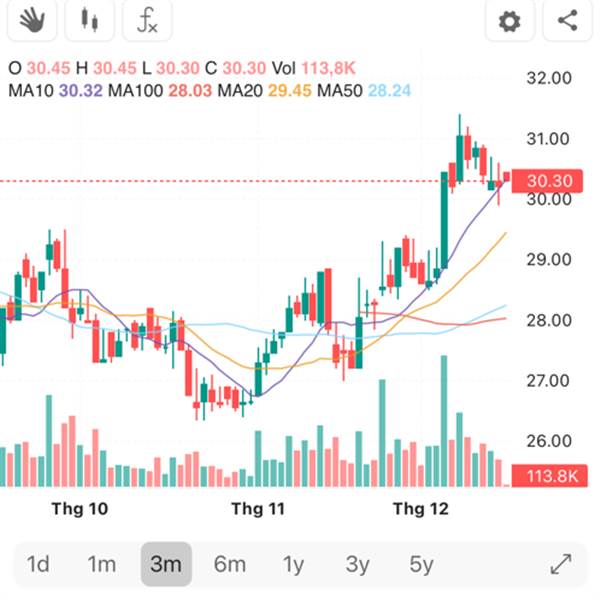Viewport: 600px width, 600px height.
Task: Click the MA10 30.32 indicator label
Action: [x=55, y=91]
